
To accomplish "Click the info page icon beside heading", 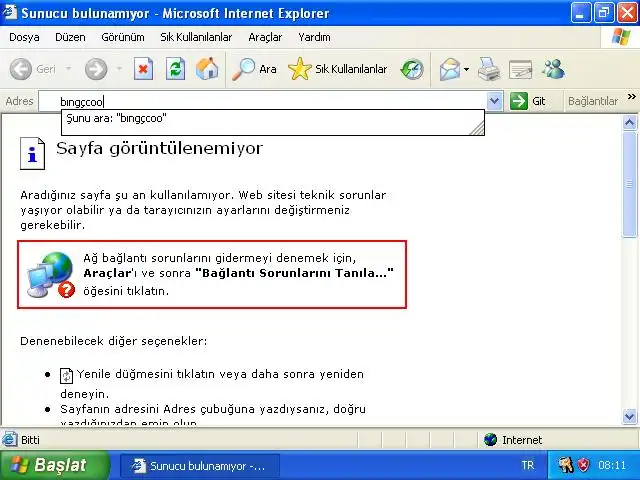I will tap(32, 153).
